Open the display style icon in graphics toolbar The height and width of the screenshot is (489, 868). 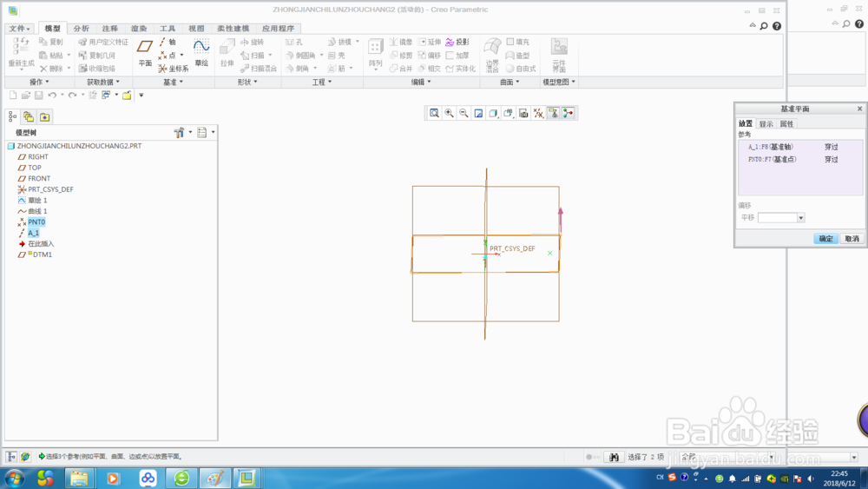coord(493,114)
